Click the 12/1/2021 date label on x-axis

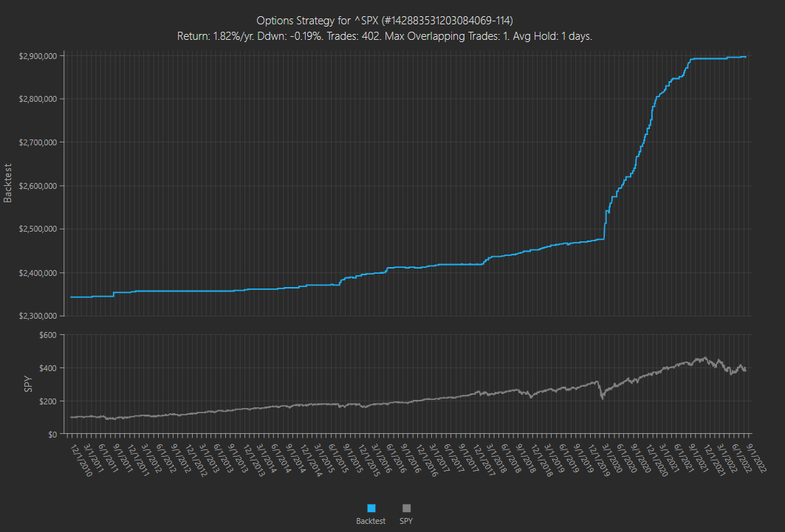point(714,460)
